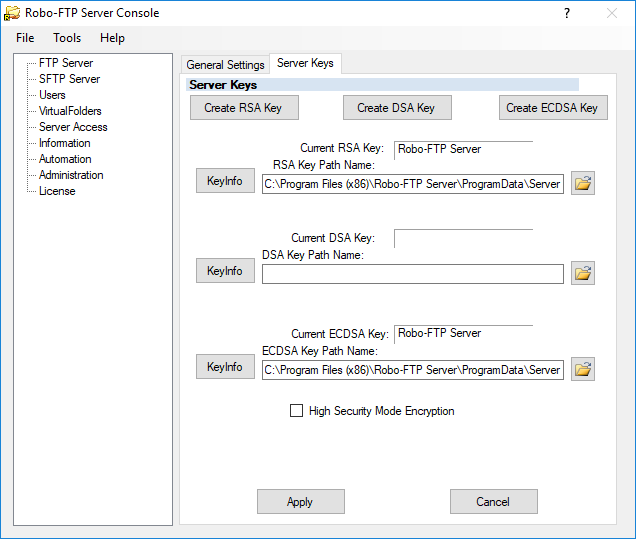The height and width of the screenshot is (539, 636).
Task: Apply the server key settings
Action: [301, 502]
